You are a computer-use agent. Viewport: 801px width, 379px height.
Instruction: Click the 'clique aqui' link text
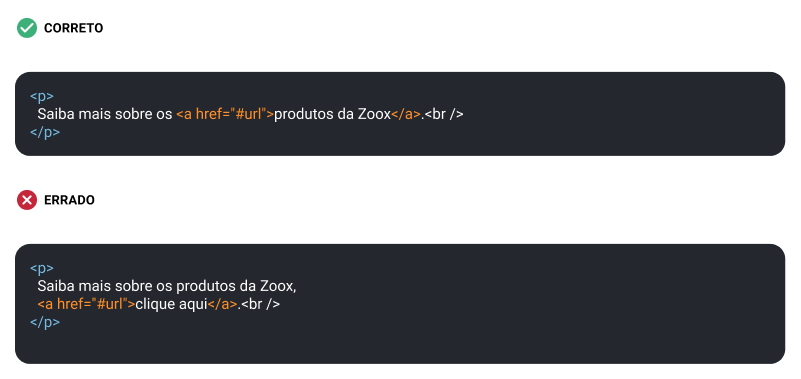pyautogui.click(x=171, y=304)
